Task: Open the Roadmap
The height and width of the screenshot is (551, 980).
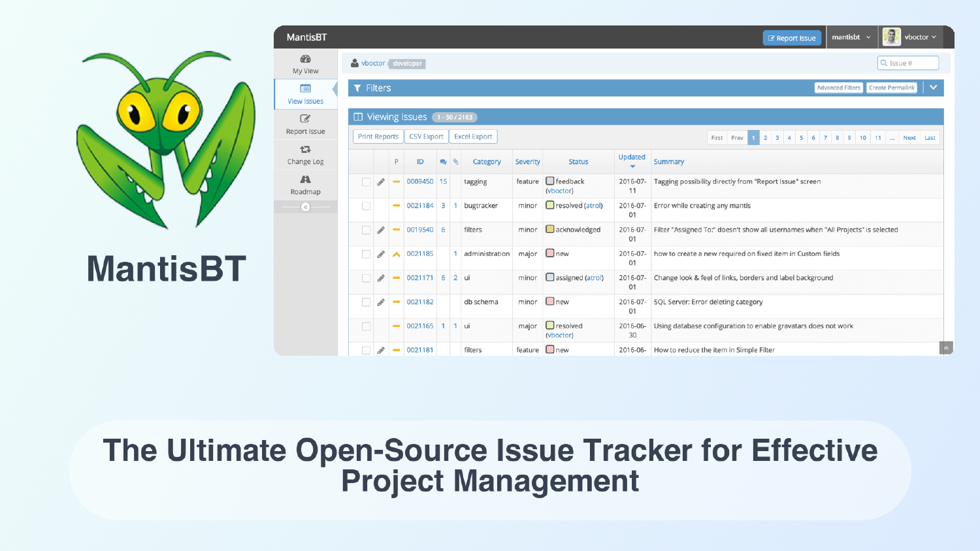Action: pyautogui.click(x=304, y=185)
